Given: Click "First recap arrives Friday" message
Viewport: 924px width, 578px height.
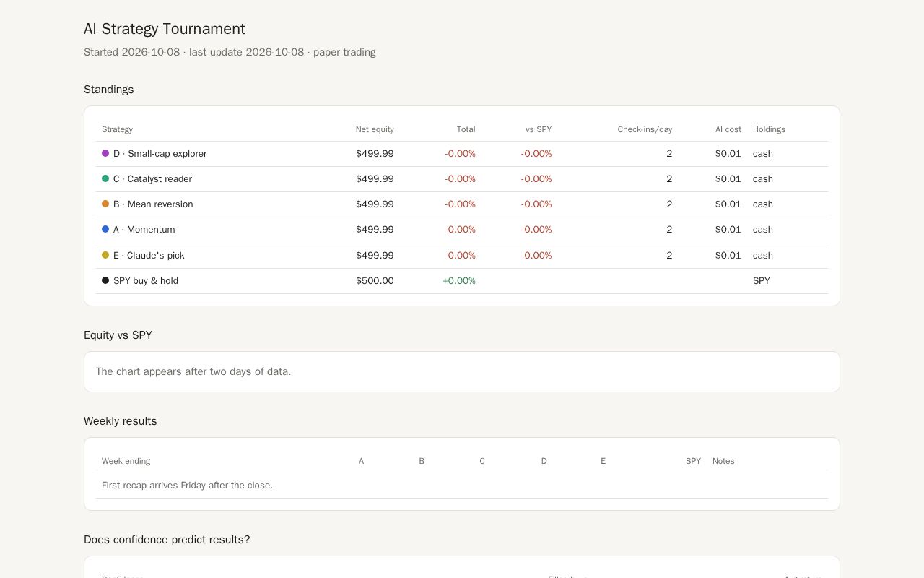Looking at the screenshot, I should click(x=187, y=486).
